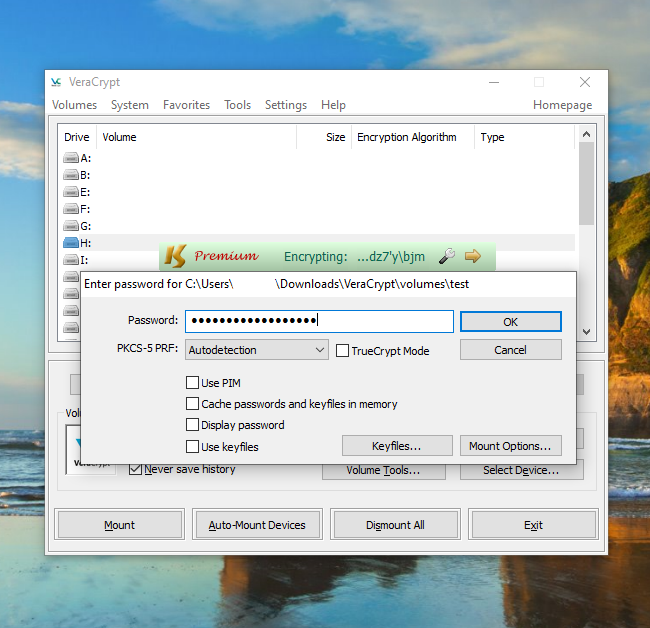Visit the Homepage link
The width and height of the screenshot is (650, 628).
pyautogui.click(x=563, y=105)
